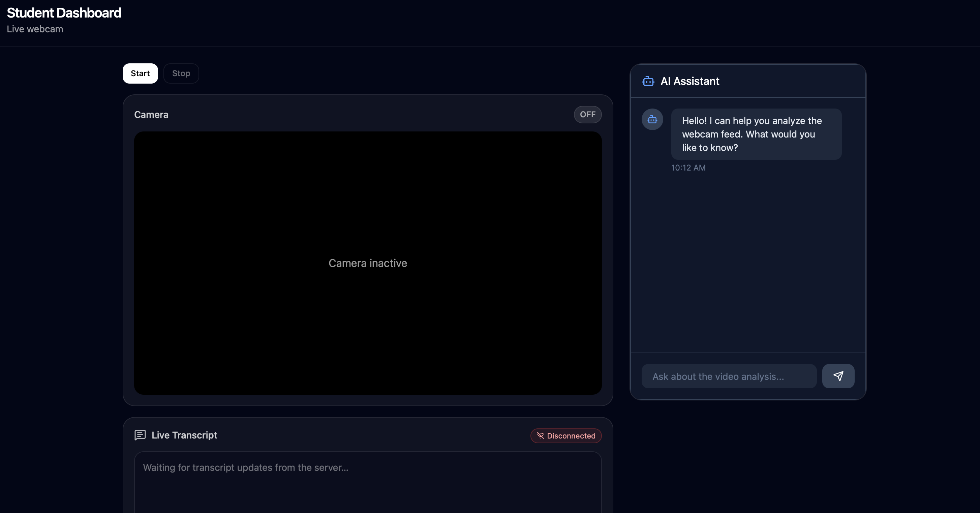The image size is (980, 513).
Task: Click the AI Assistant heading text
Action: [x=690, y=81]
